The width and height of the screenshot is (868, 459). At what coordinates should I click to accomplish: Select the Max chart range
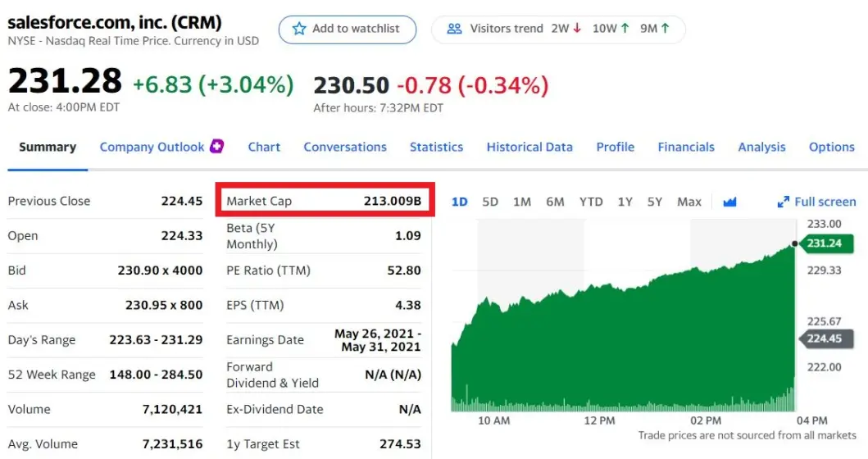tap(689, 202)
